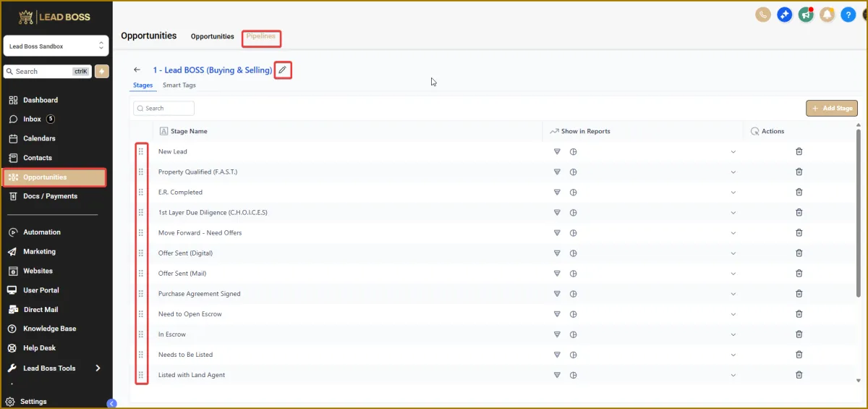This screenshot has width=868, height=409.
Task: Expand the Need to Open Escrow row chevron
Action: pyautogui.click(x=733, y=313)
